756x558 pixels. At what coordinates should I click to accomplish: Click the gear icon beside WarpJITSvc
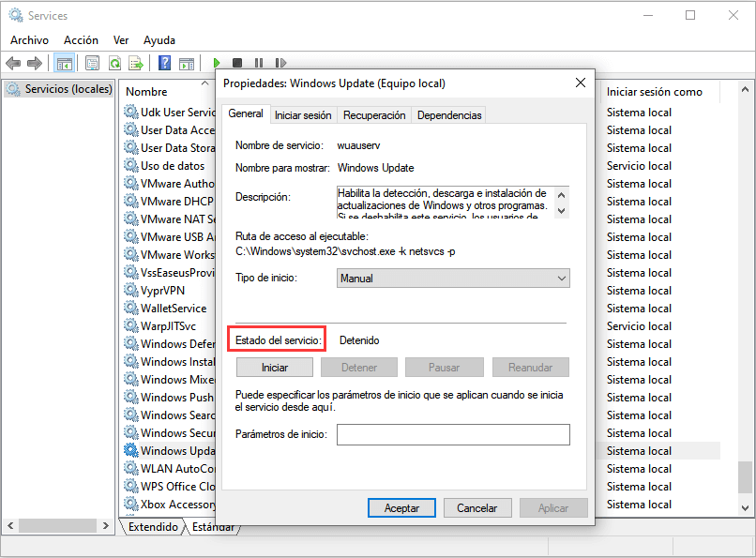130,325
